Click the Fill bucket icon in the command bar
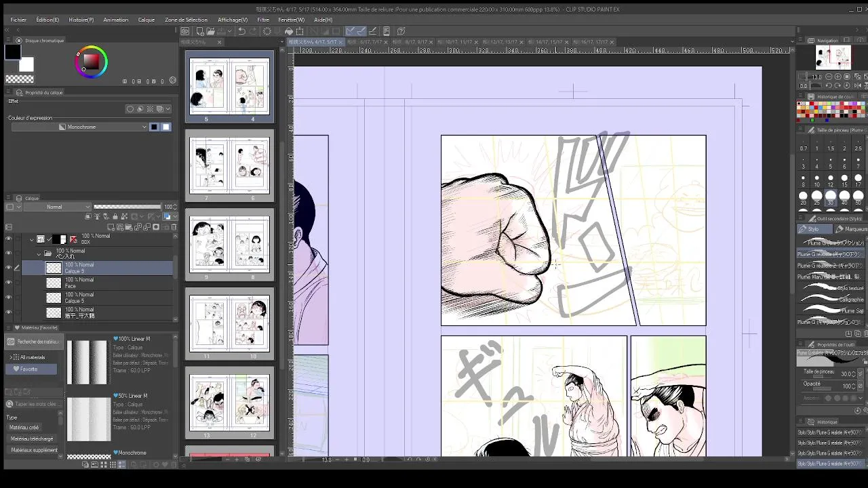Viewport: 868px width, 488px height. point(289,31)
